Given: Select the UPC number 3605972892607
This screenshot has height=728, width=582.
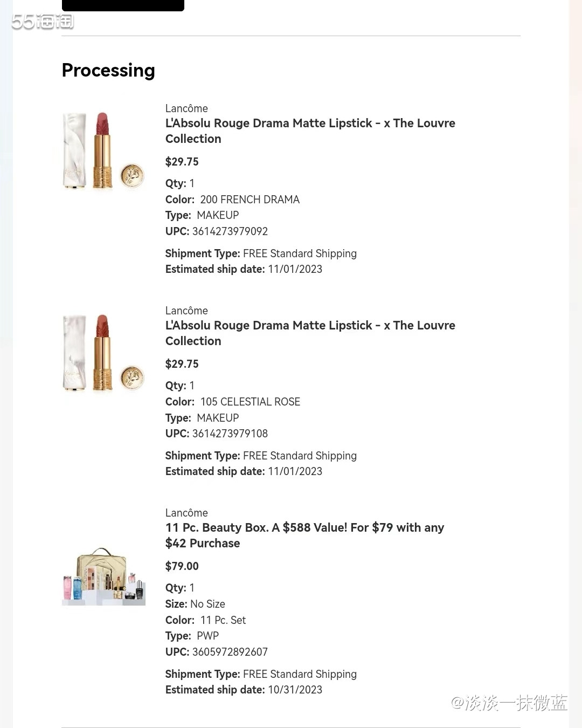Looking at the screenshot, I should point(230,652).
